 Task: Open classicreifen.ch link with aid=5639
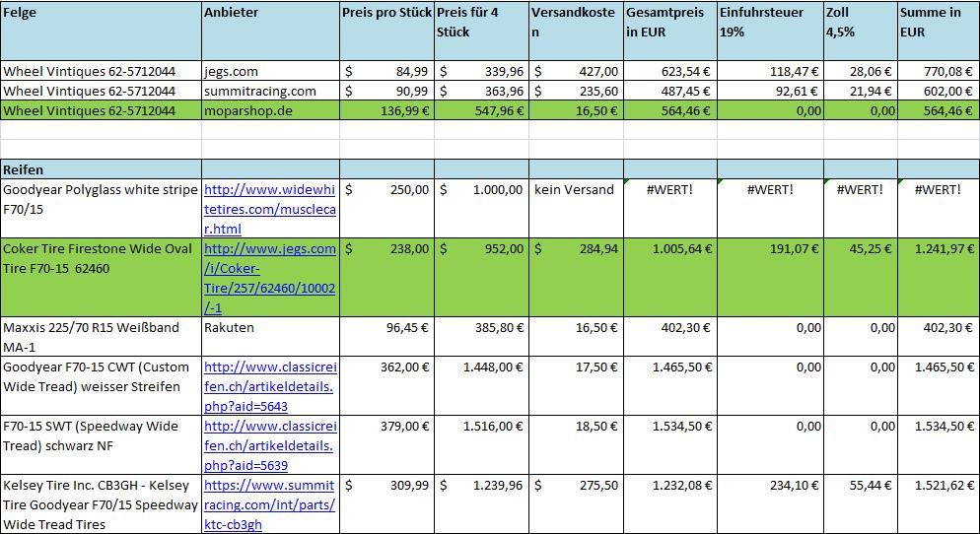(x=270, y=445)
